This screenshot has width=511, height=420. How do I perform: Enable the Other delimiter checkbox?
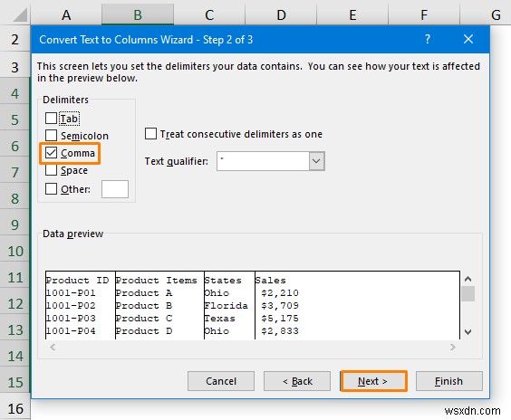click(x=51, y=189)
